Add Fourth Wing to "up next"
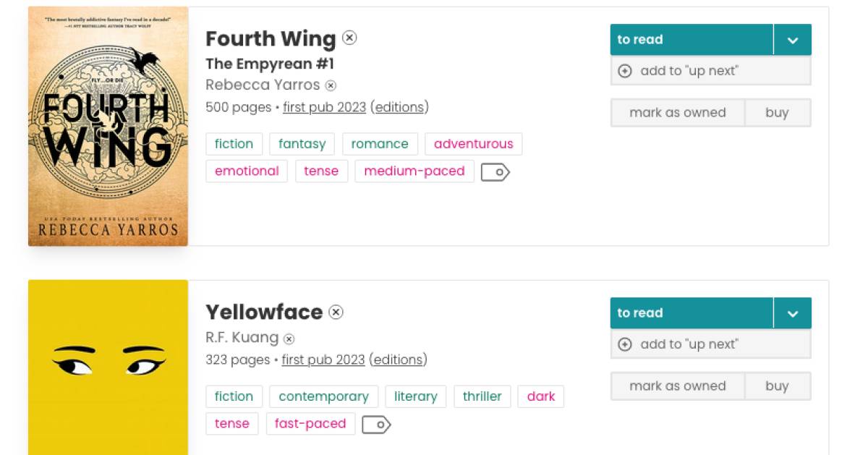The width and height of the screenshot is (868, 455). tap(710, 71)
